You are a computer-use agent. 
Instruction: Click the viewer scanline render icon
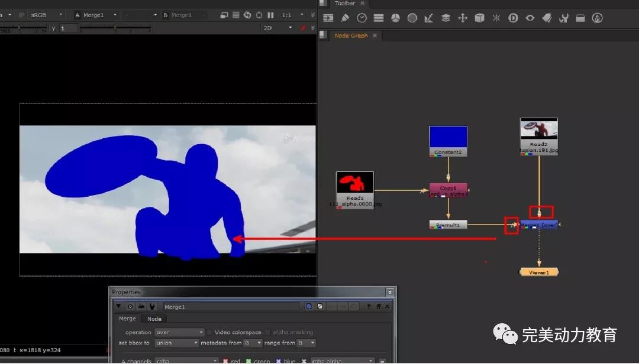click(x=235, y=15)
